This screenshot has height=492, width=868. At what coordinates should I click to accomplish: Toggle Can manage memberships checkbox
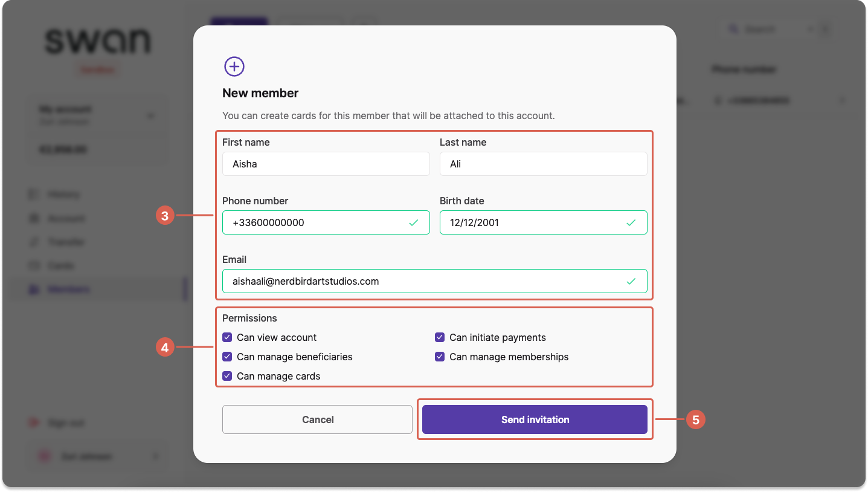[440, 357]
